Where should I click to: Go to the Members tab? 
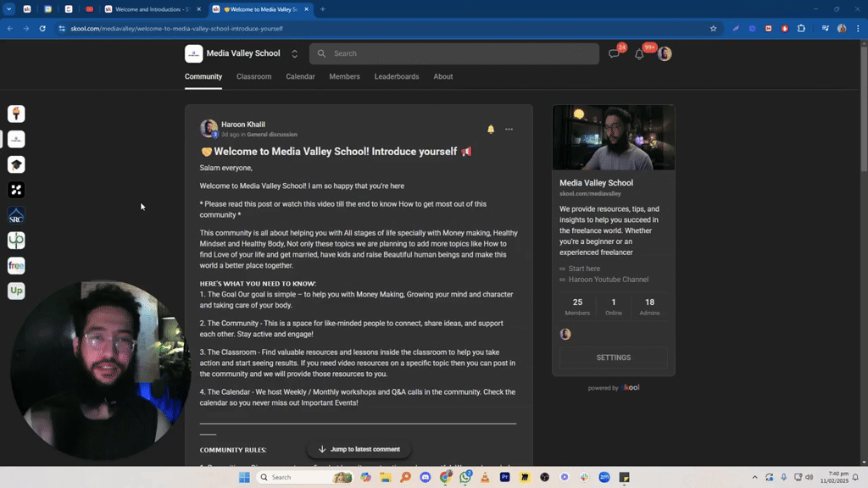(344, 77)
